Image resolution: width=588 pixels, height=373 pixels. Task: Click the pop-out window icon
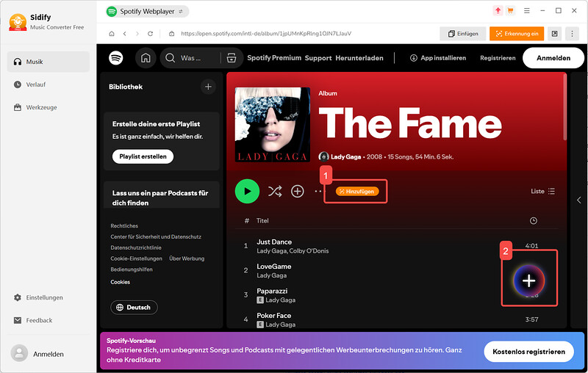(x=555, y=34)
